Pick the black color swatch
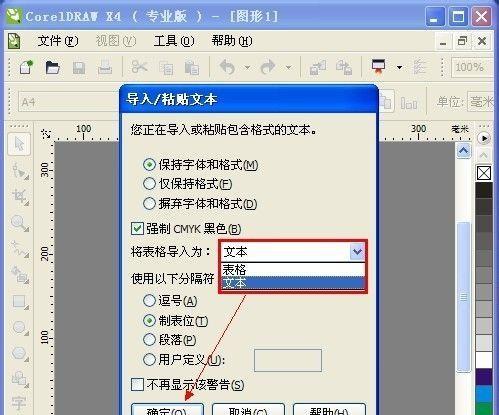 click(484, 190)
